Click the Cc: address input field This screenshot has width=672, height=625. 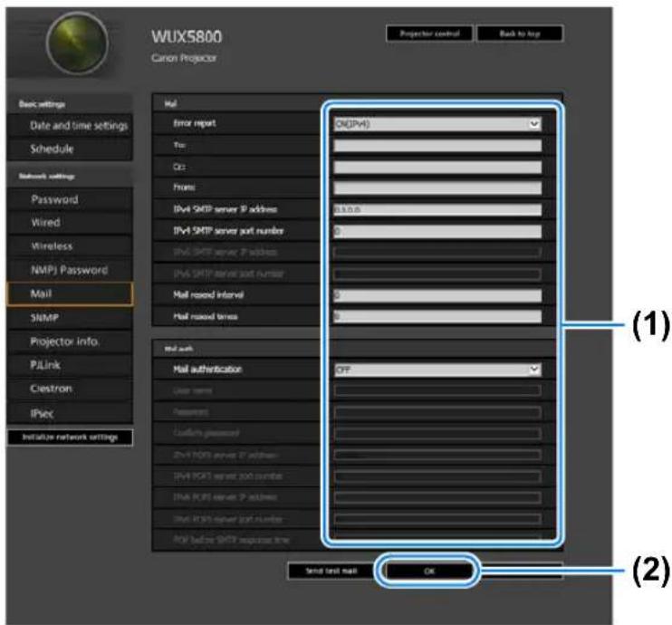pyautogui.click(x=437, y=167)
